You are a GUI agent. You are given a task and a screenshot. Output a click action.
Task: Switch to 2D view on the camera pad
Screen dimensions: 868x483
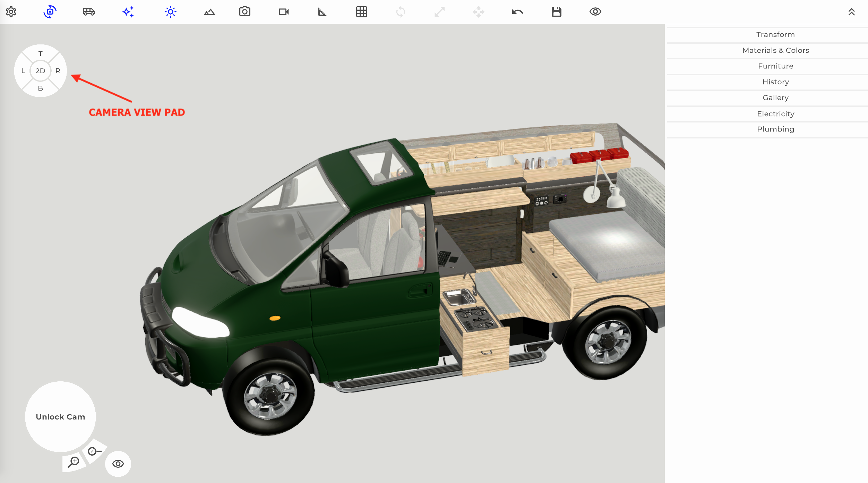coord(40,70)
